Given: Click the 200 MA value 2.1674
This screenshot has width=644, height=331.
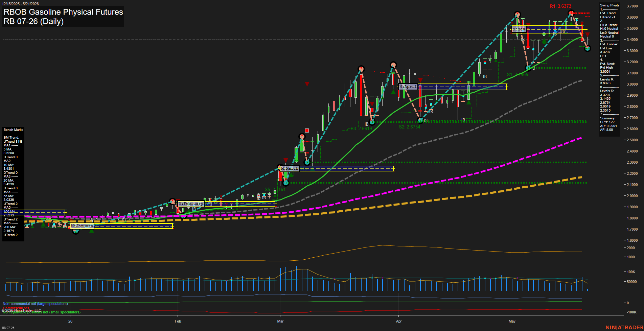Looking at the screenshot, I should pyautogui.click(x=9, y=231).
